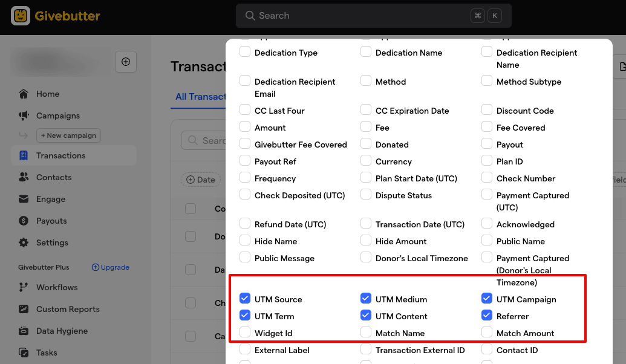626x364 pixels.
Task: Click the Upgrade link
Action: coord(111,267)
